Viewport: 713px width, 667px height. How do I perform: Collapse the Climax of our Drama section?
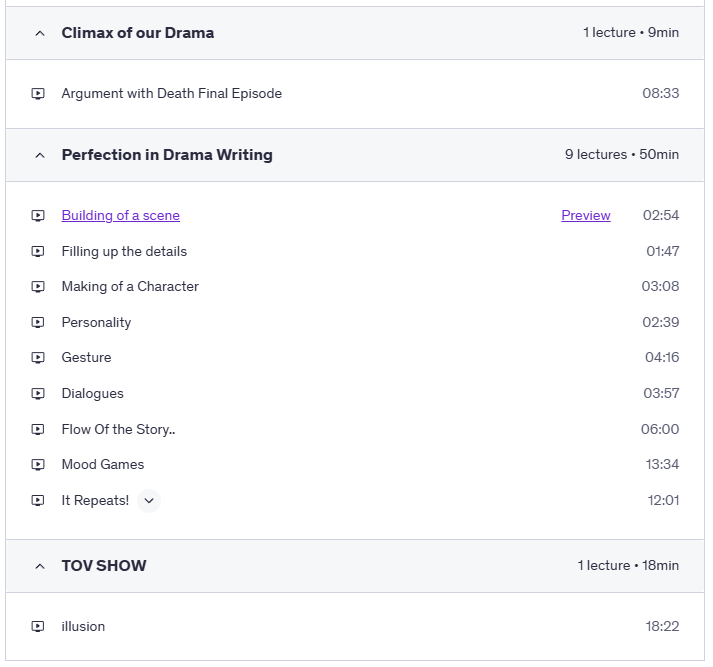click(x=40, y=33)
